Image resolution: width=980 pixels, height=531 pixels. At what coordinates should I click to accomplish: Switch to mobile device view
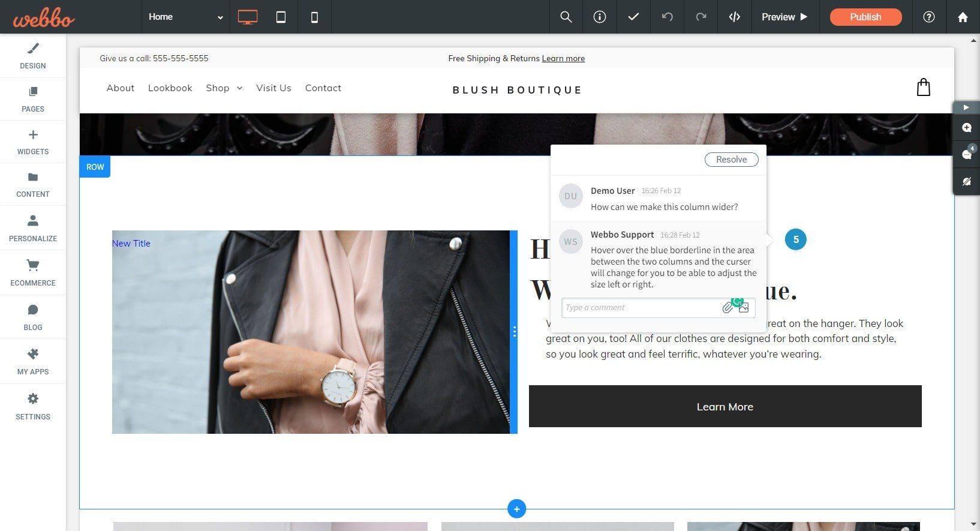314,17
